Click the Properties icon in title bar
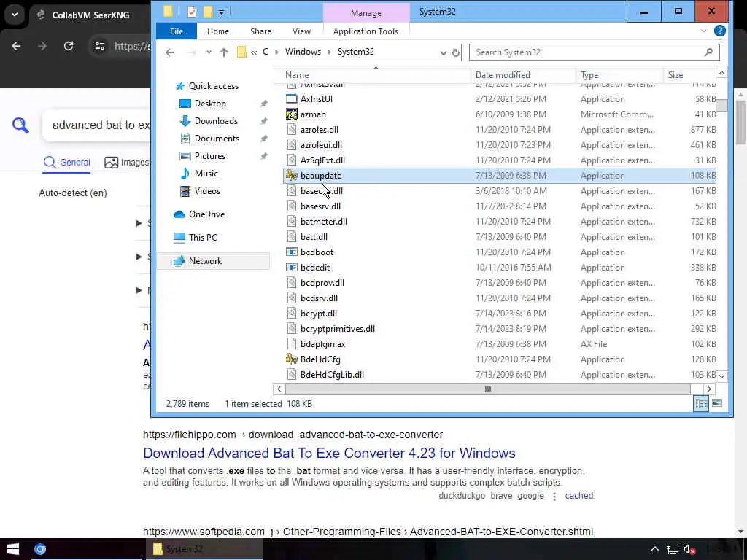Screen dimensions: 747x560 [192, 12]
